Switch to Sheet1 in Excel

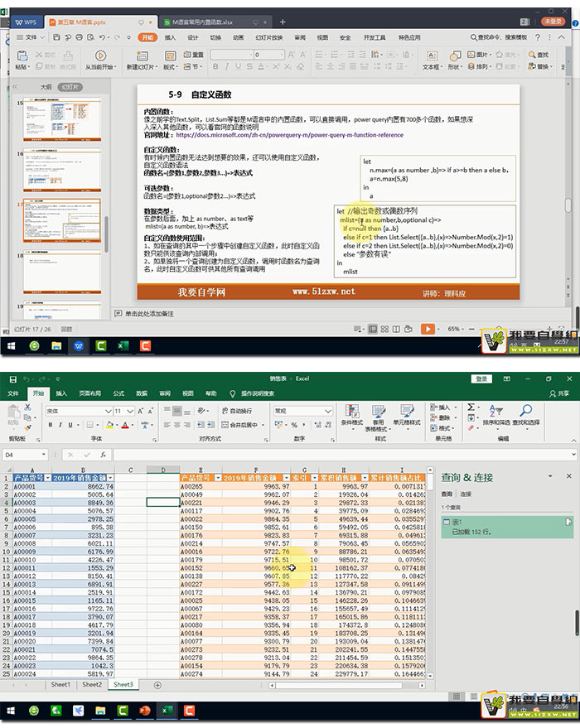60,684
